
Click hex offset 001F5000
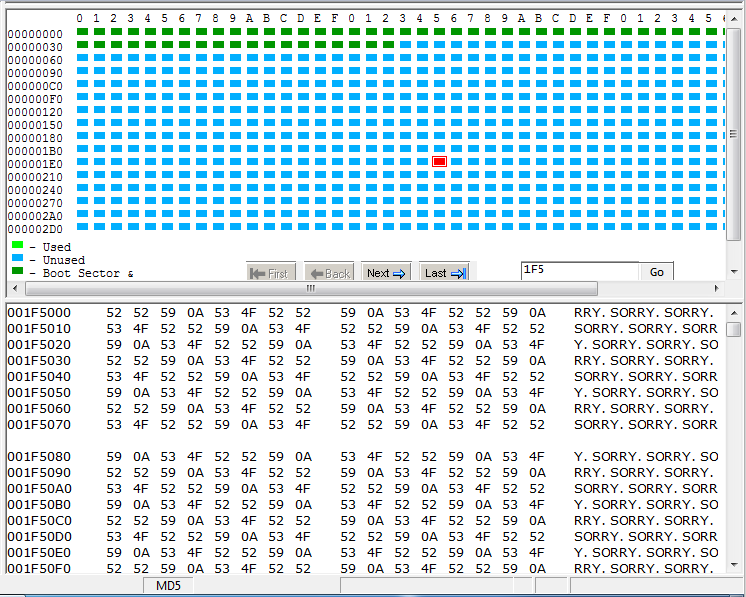(x=39, y=313)
